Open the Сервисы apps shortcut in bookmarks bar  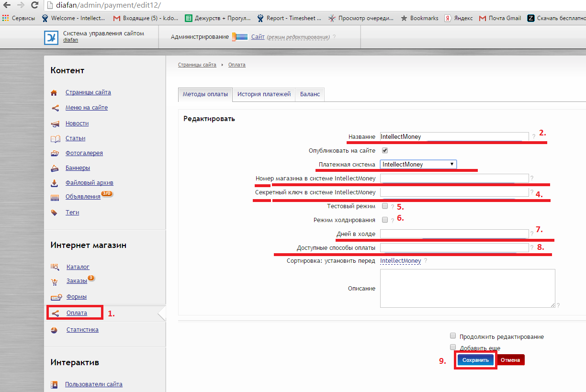click(x=19, y=18)
